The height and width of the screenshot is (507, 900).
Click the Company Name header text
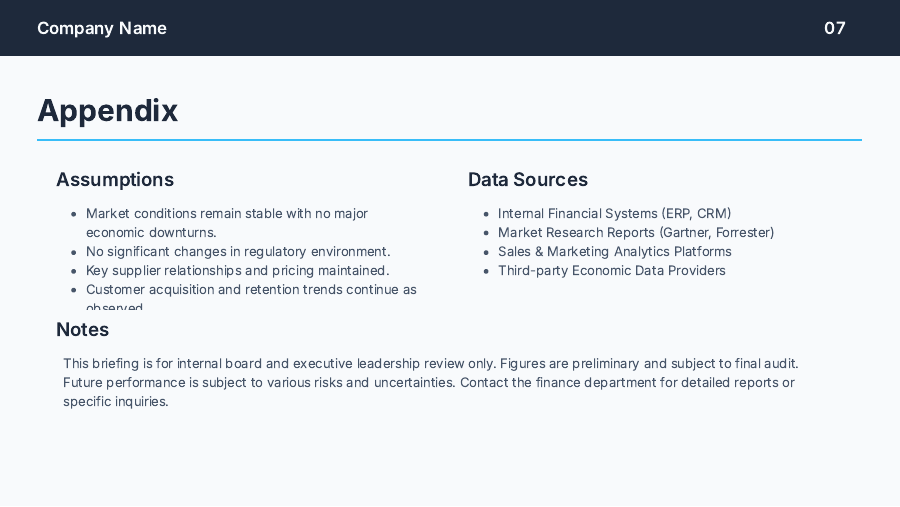coord(102,28)
